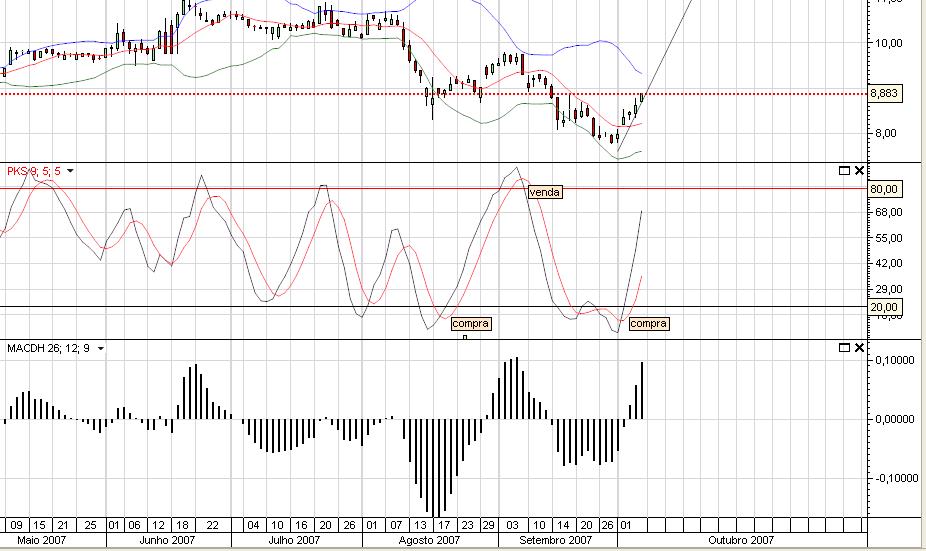Click date marker 18 in Junho

(x=182, y=525)
